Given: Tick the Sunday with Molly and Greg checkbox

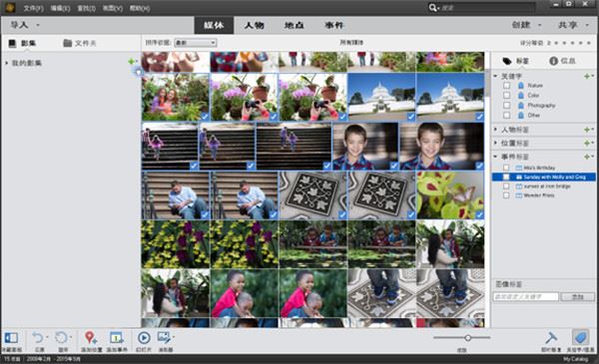Looking at the screenshot, I should coord(506,178).
